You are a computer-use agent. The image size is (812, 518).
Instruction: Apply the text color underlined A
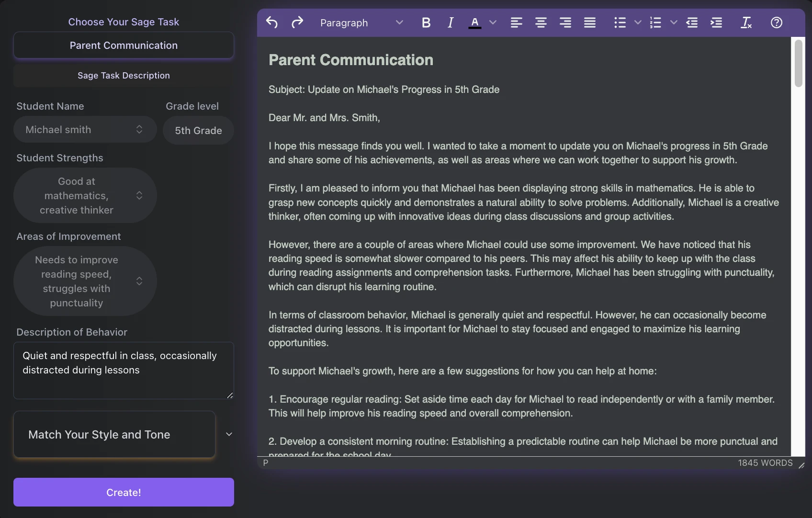point(474,23)
